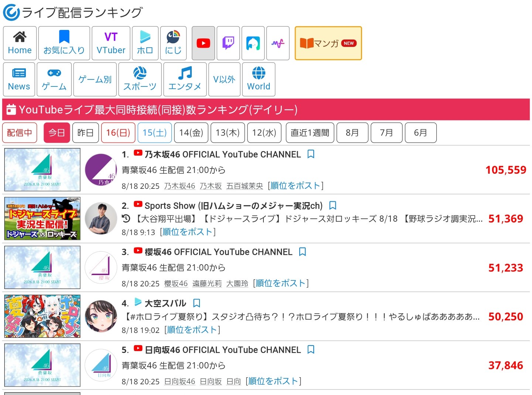532x395 pixels.
Task: Open the 遠藤光莉 tag
Action: [207, 284]
